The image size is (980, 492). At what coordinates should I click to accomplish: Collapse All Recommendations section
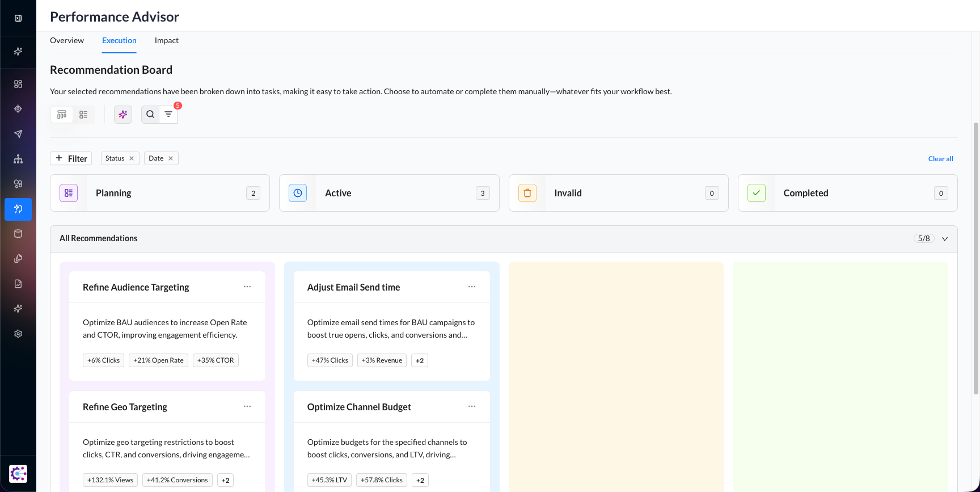(945, 239)
